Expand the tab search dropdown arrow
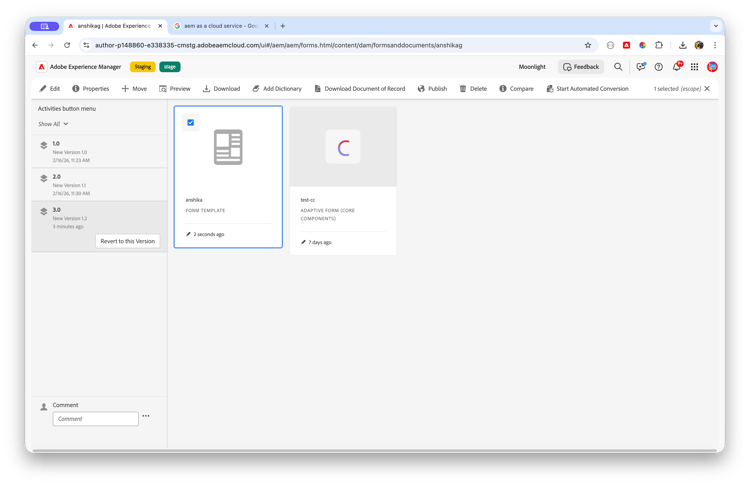The height and width of the screenshot is (486, 750). pos(716,26)
